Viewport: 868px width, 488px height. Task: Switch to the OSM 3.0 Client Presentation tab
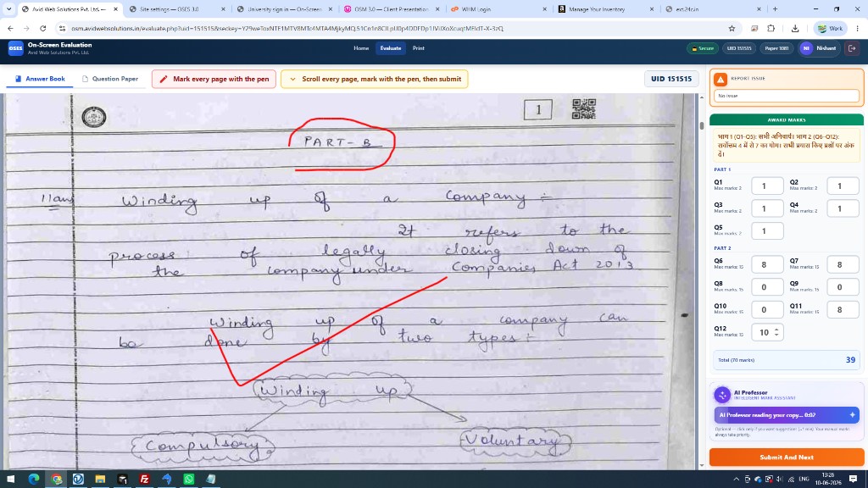[392, 8]
